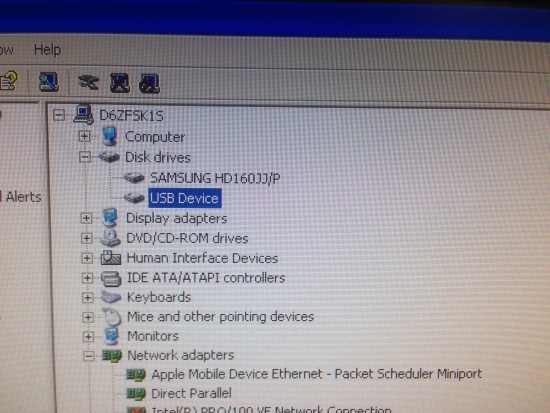Select the Direct Parallel entry

(192, 394)
